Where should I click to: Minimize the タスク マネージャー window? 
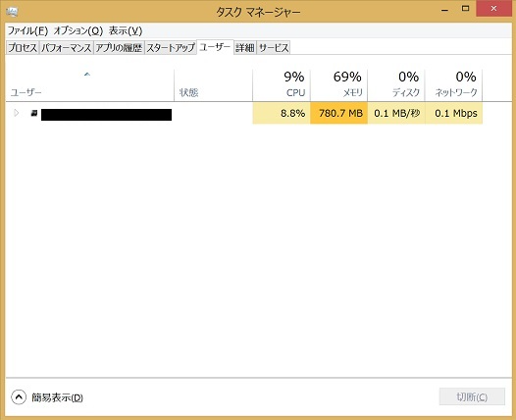pos(445,10)
